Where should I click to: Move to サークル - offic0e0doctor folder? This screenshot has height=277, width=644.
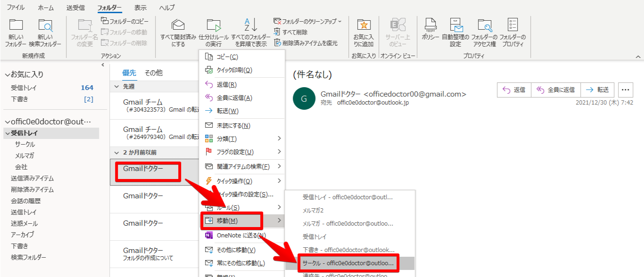(350, 263)
